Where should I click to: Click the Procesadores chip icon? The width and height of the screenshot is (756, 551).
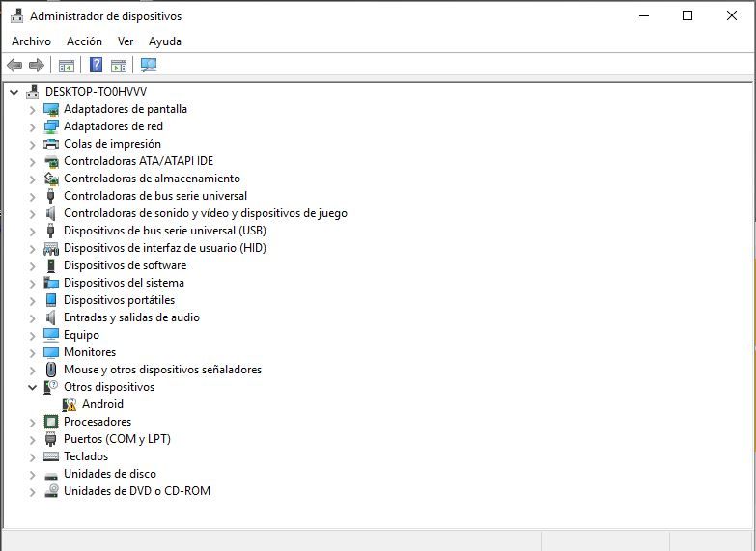(51, 422)
